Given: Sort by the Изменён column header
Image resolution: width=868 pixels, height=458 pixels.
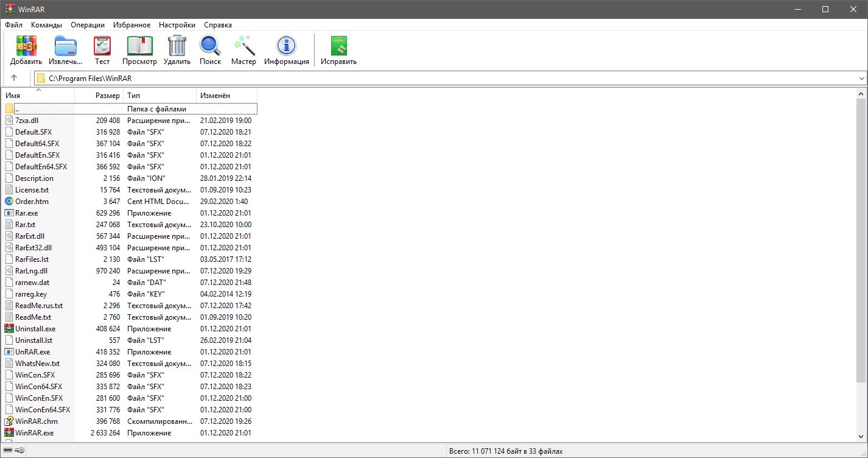Looking at the screenshot, I should pyautogui.click(x=226, y=96).
